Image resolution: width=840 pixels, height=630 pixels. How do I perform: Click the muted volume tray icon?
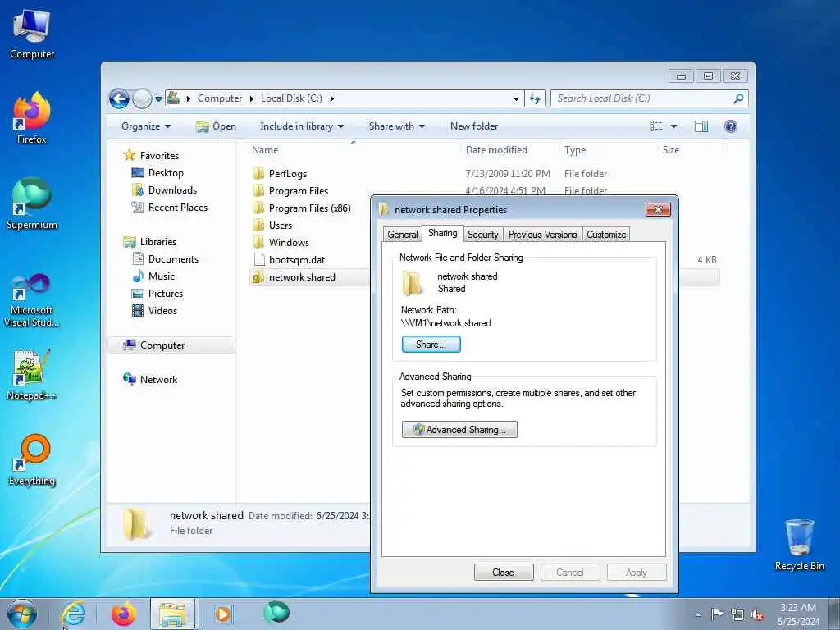pyautogui.click(x=757, y=614)
